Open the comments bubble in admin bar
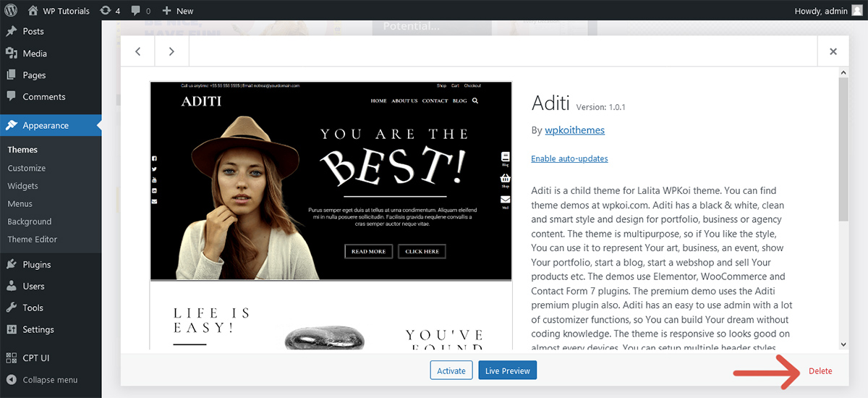This screenshot has width=868, height=398. 140,11
